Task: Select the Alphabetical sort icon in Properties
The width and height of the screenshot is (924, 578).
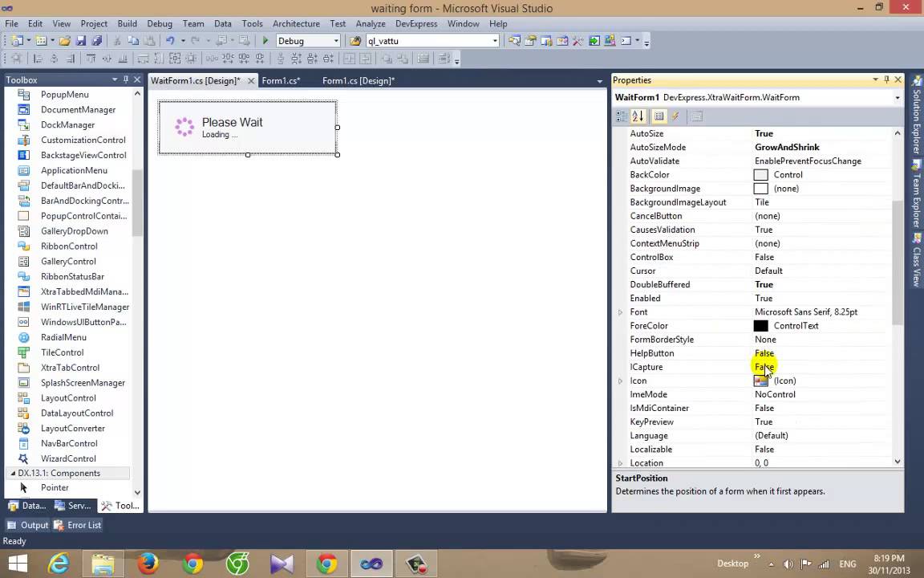Action: tap(638, 116)
